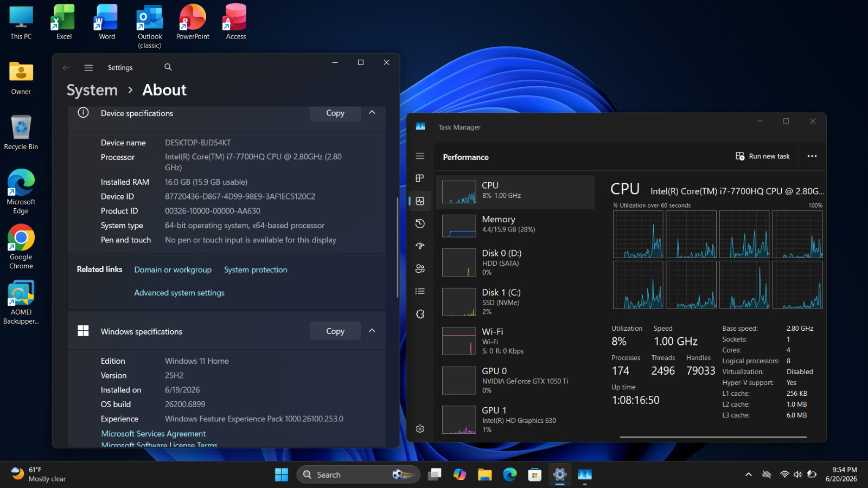Open the weather widget in taskbar
The width and height of the screenshot is (868, 488).
click(38, 474)
